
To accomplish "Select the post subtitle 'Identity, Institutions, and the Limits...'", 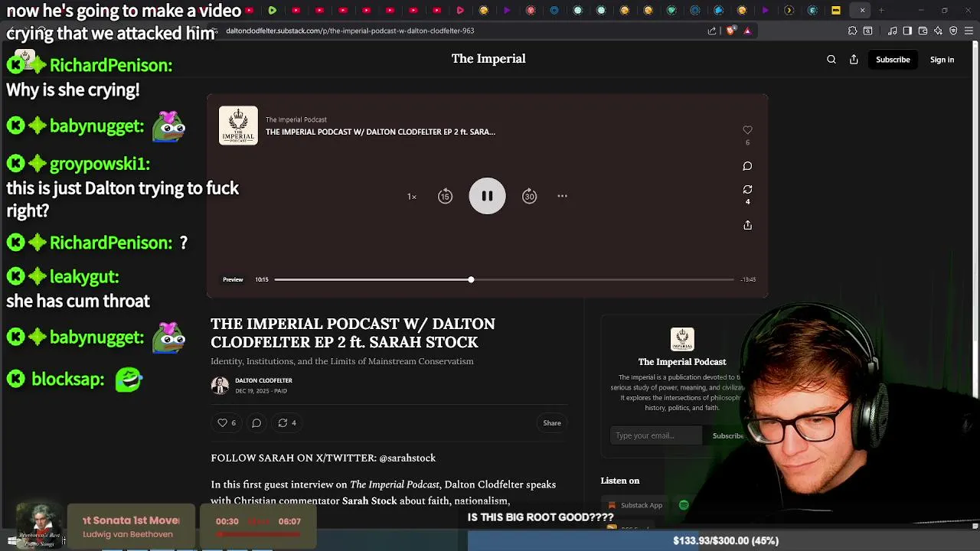I will [x=342, y=361].
